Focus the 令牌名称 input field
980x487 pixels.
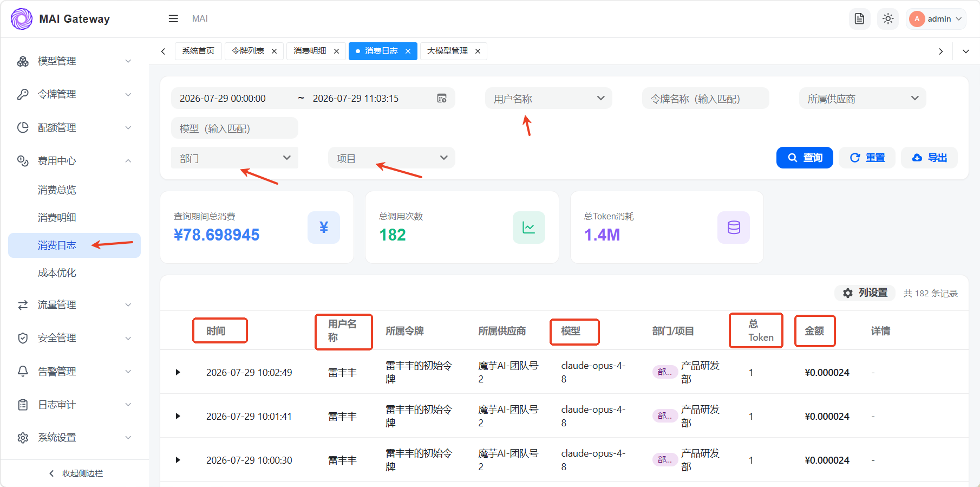tap(705, 98)
